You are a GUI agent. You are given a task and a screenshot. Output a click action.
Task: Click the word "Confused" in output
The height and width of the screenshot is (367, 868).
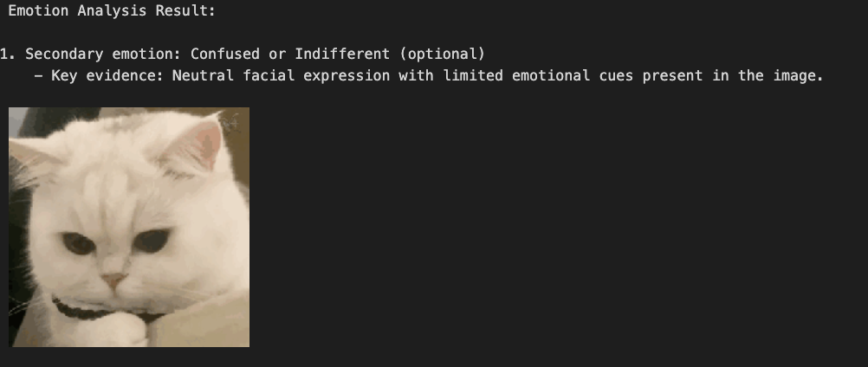click(x=224, y=55)
